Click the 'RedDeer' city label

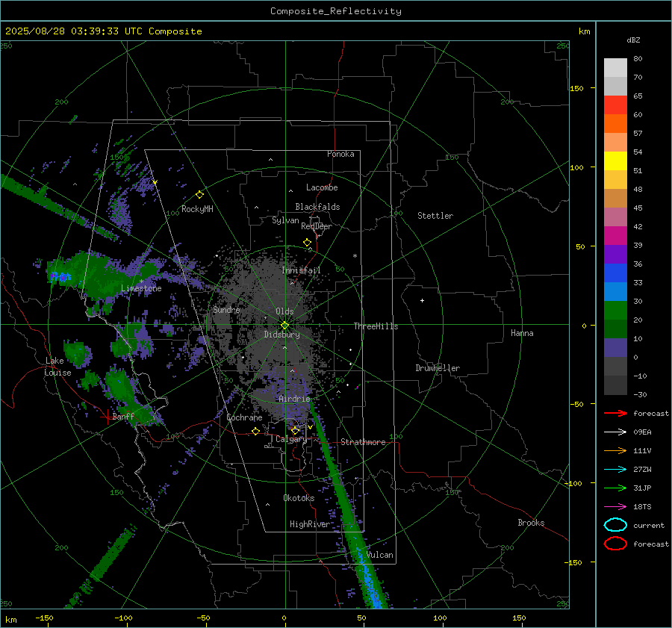point(317,226)
